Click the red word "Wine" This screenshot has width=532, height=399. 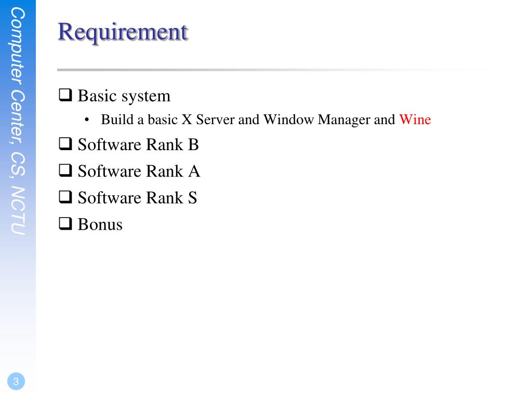pyautogui.click(x=415, y=119)
